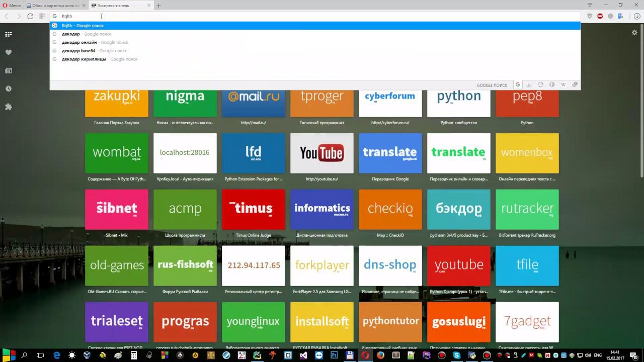Open the YouTube logo tile
644x362 pixels.
(x=322, y=153)
